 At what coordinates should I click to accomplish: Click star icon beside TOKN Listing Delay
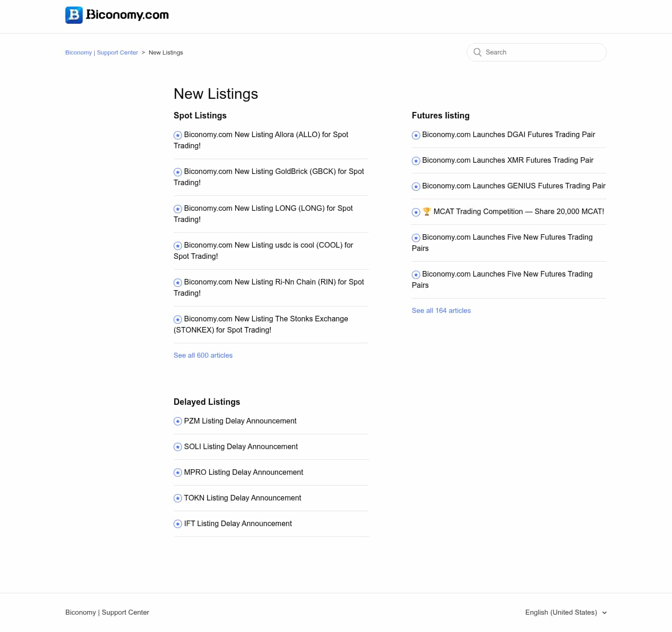tap(178, 499)
